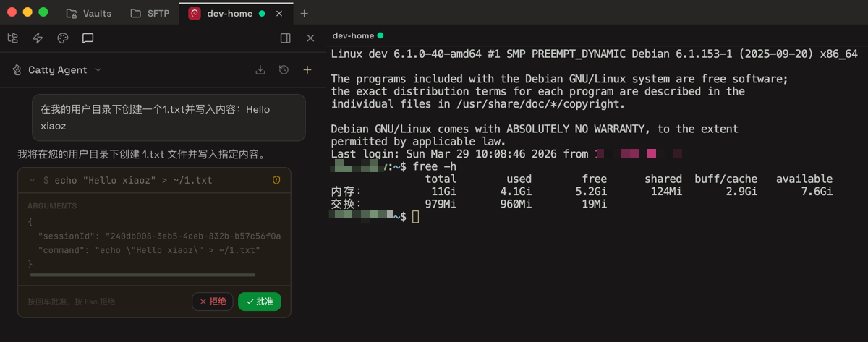
Task: Open chat history clock icon
Action: point(284,70)
